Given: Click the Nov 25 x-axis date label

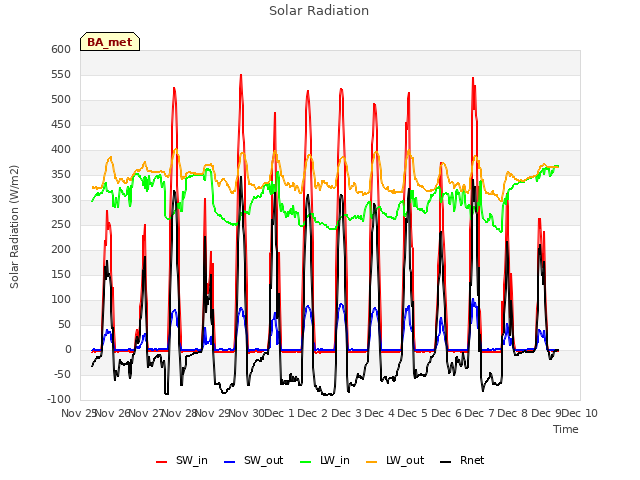Looking at the screenshot, I should point(78,413).
